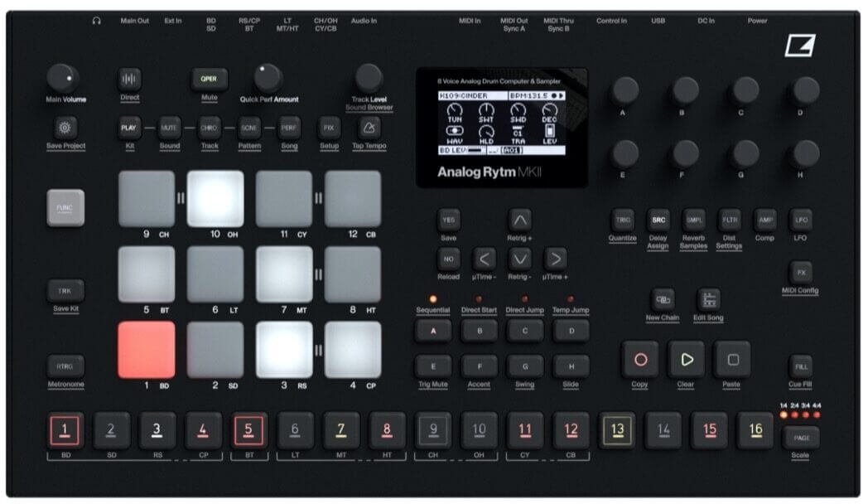
Task: Click the left arrow µTime - key
Action: (485, 259)
